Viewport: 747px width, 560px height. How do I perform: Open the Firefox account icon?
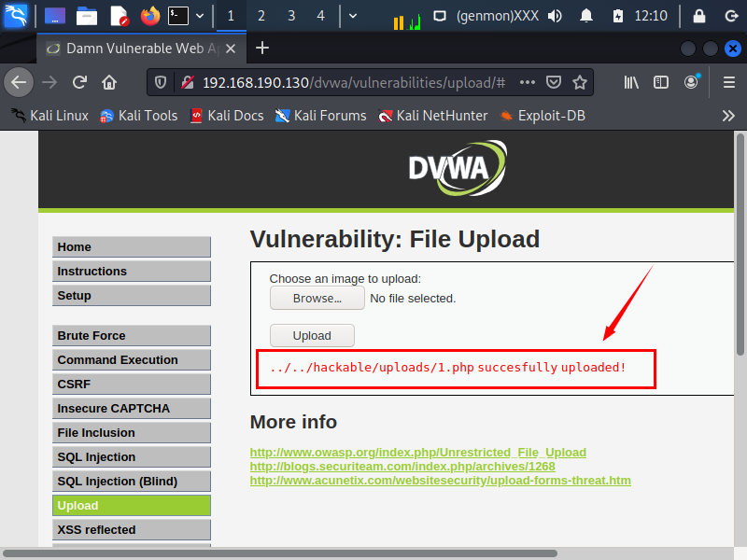click(691, 82)
